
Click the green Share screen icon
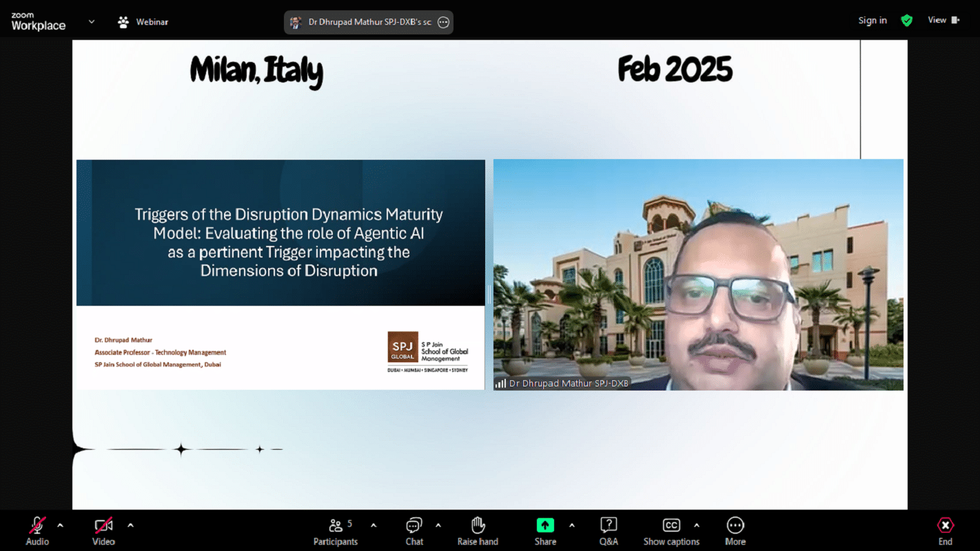click(545, 526)
